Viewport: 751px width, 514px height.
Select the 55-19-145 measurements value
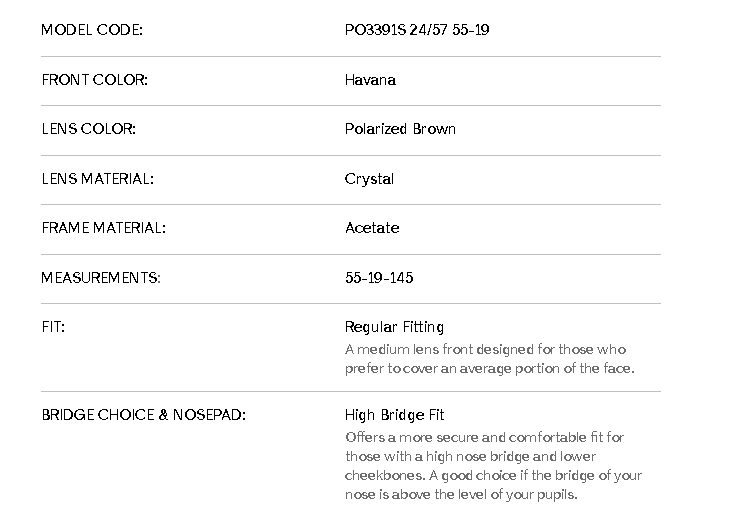coord(379,277)
